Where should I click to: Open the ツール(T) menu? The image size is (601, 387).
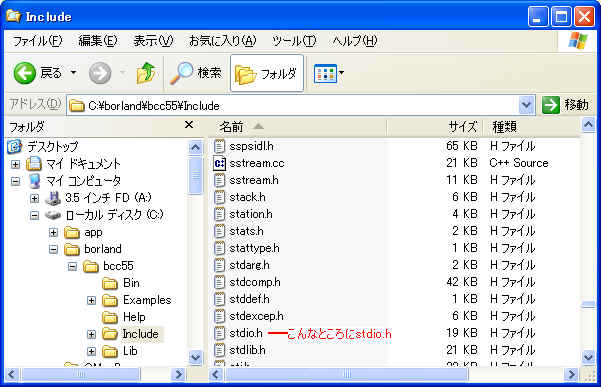[x=294, y=41]
